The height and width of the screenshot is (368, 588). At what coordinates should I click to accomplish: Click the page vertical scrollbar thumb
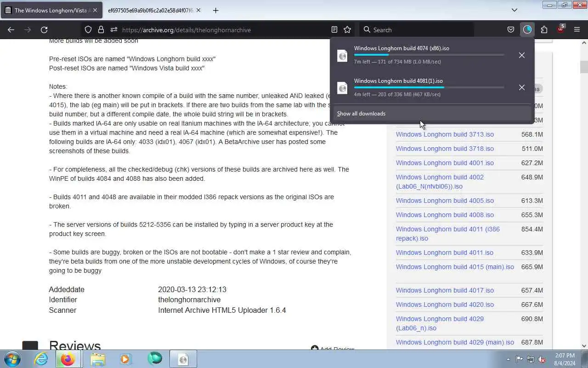click(x=584, y=67)
